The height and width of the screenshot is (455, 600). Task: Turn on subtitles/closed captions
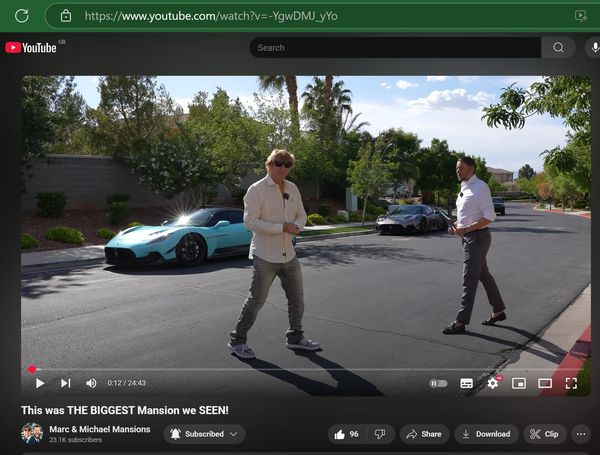tap(466, 383)
